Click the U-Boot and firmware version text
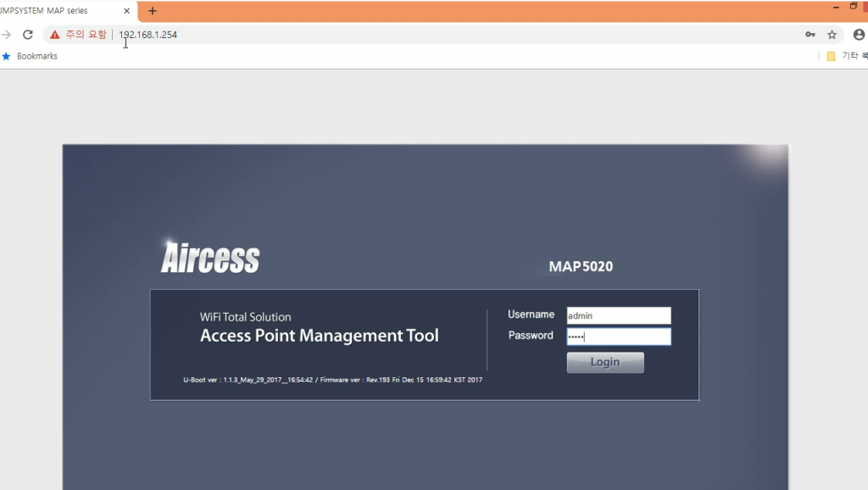Screen dimensions: 868x490 coord(332,380)
